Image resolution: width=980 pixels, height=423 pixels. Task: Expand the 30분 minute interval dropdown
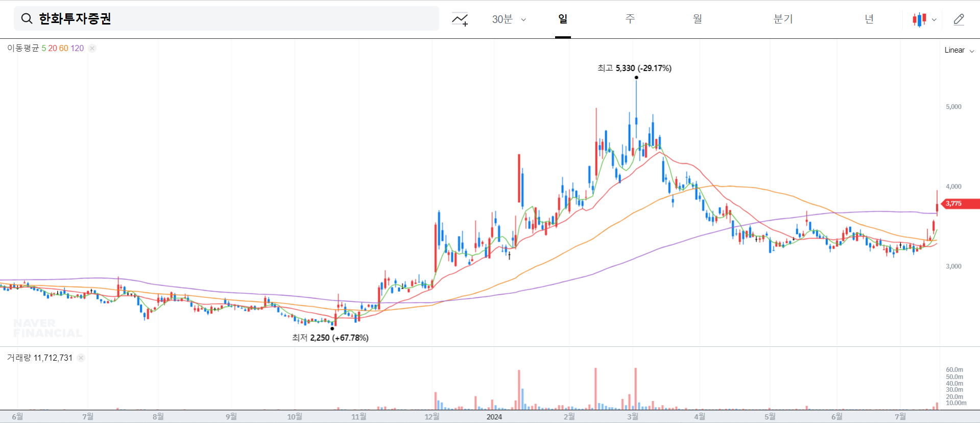[x=509, y=19]
